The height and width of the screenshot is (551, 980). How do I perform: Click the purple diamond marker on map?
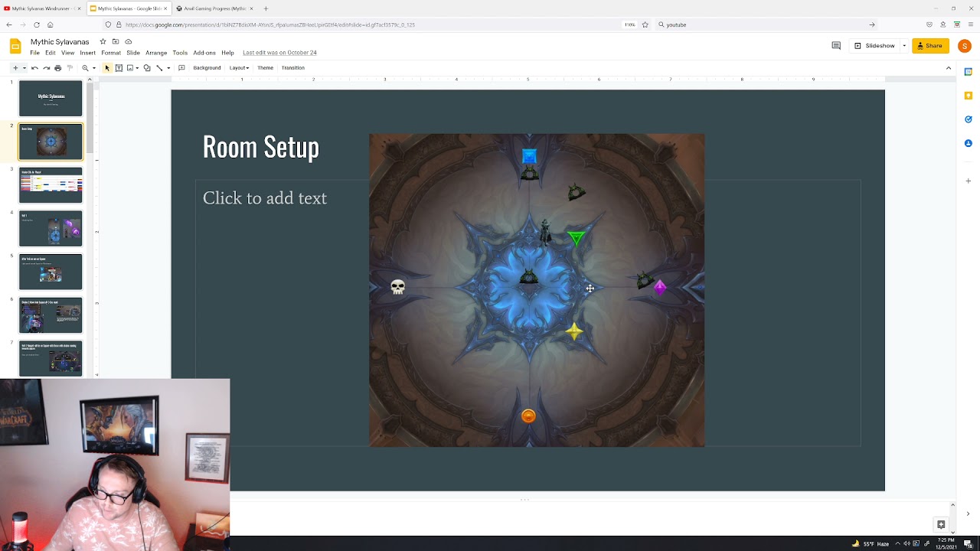(x=660, y=288)
